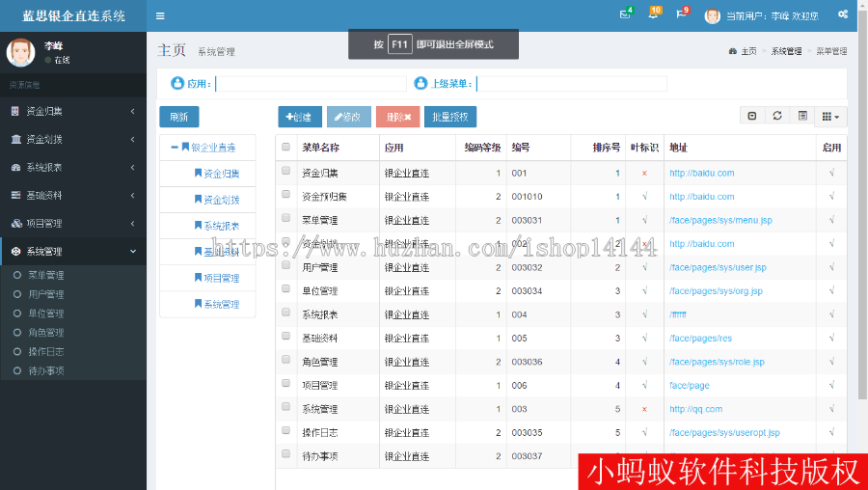Viewport: 868px width, 490px height.
Task: Check the 用户管理 row checkbox
Action: tap(285, 264)
